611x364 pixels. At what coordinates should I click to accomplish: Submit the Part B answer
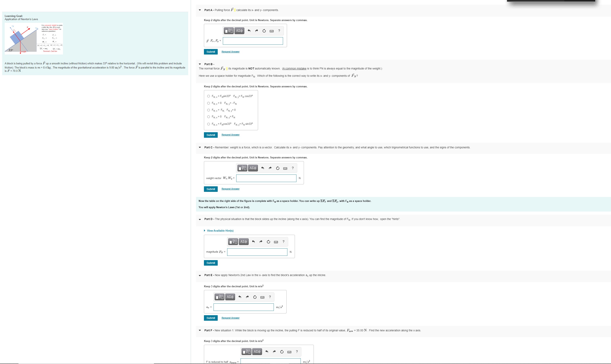pos(211,135)
